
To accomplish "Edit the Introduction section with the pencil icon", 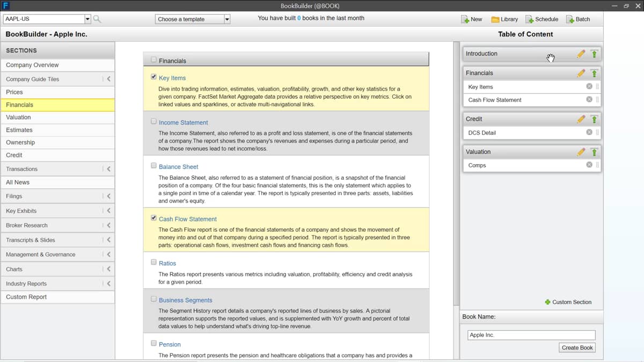I will [581, 54].
